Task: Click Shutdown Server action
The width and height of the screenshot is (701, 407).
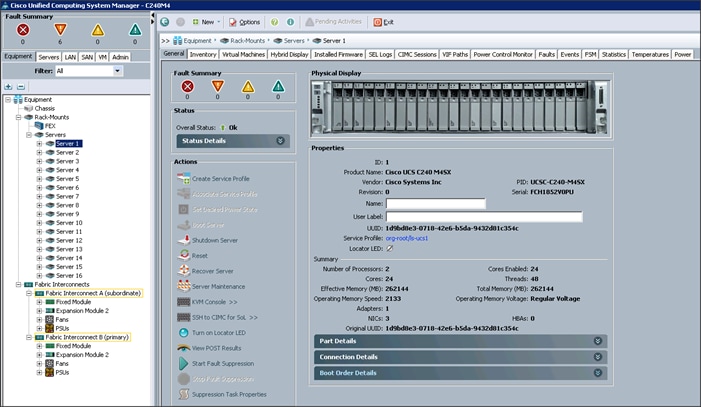Action: pyautogui.click(x=215, y=241)
